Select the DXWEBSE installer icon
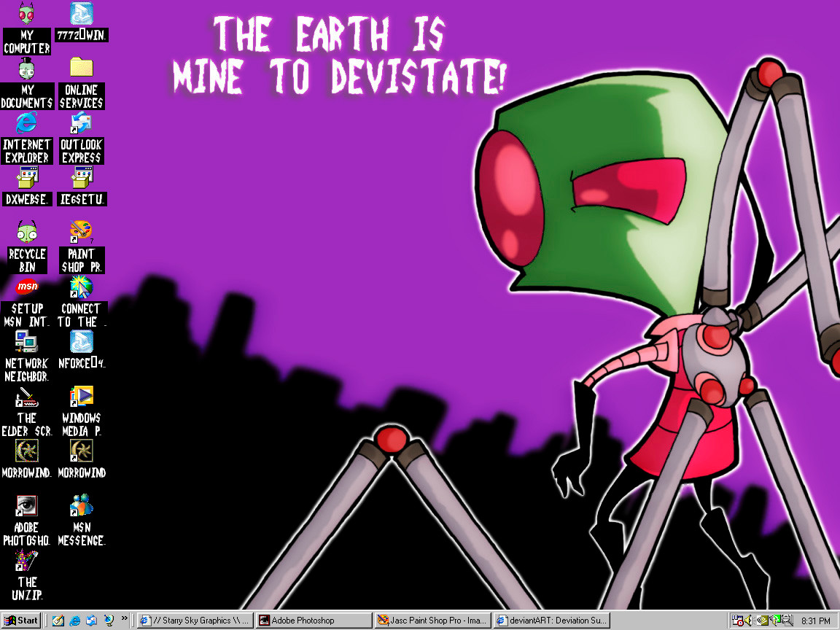The height and width of the screenshot is (630, 840). tap(27, 186)
